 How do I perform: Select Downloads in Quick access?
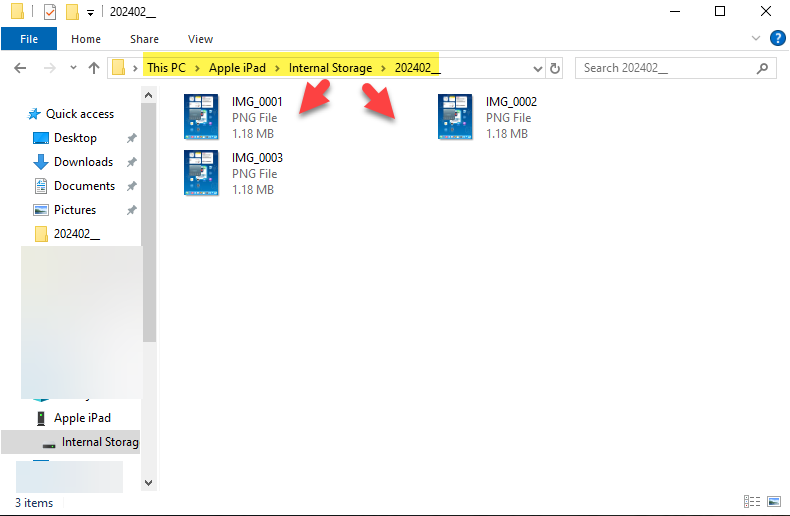point(83,162)
